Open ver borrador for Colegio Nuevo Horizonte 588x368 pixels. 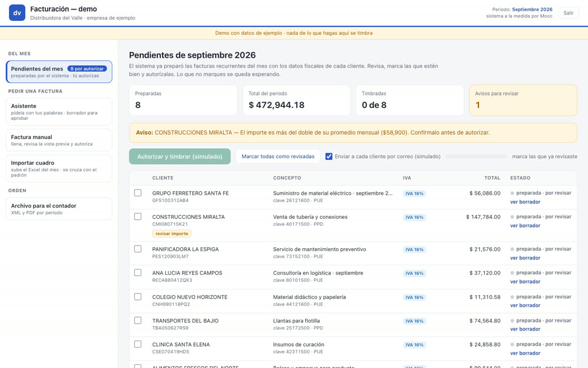(525, 305)
